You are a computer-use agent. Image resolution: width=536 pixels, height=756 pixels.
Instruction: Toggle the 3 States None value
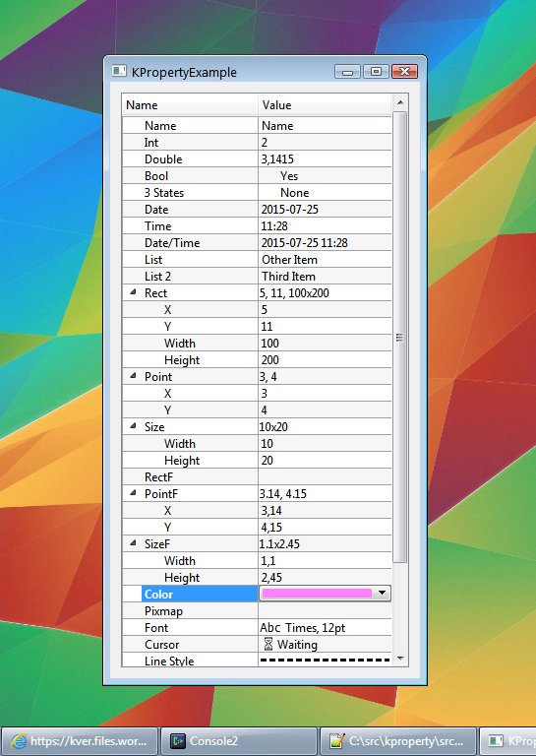[x=294, y=193]
